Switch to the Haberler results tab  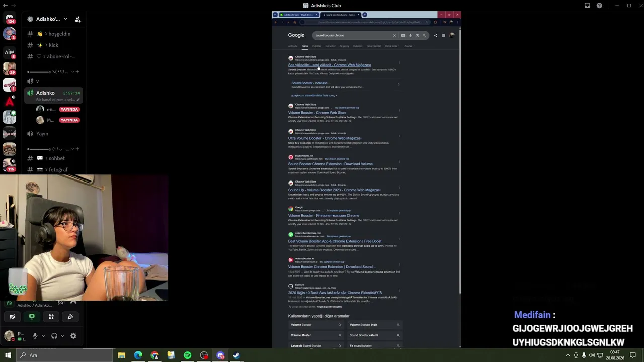tap(358, 46)
